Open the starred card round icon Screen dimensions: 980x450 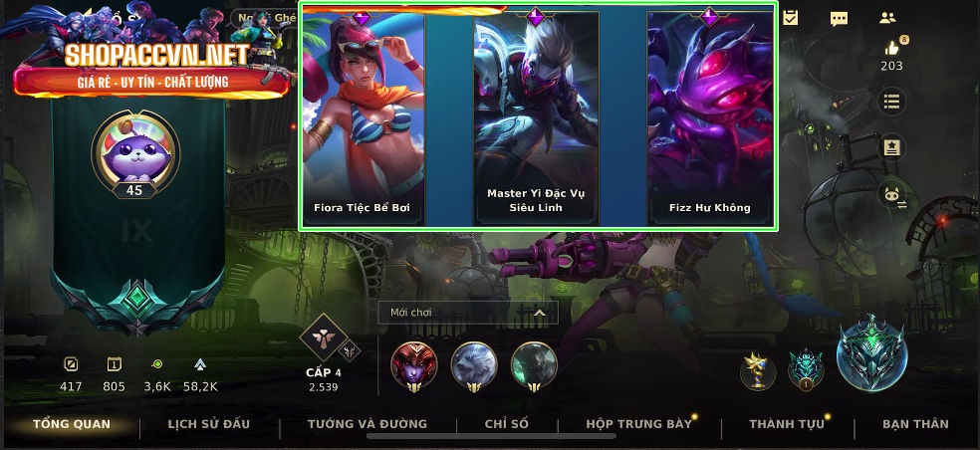coord(892,148)
